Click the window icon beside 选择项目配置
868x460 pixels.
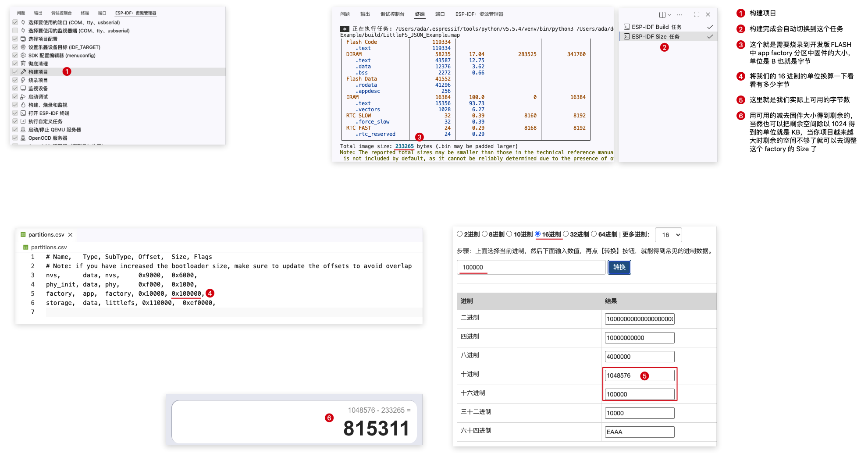click(23, 39)
